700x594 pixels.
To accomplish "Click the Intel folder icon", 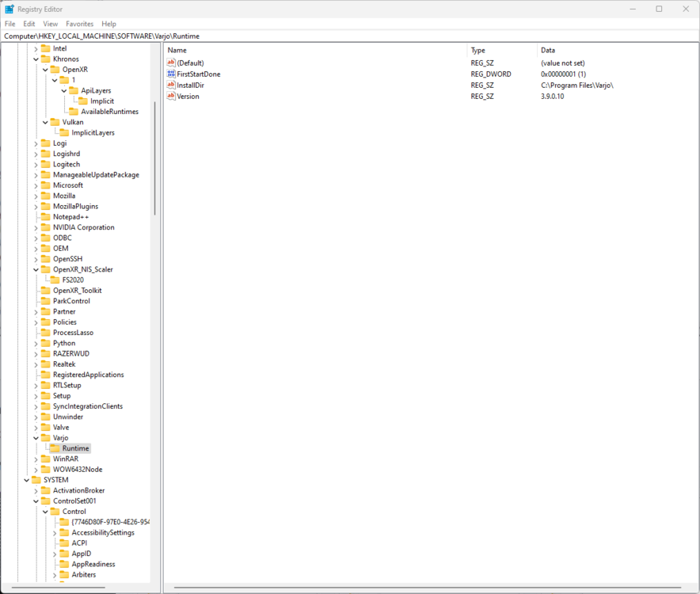I will point(46,48).
